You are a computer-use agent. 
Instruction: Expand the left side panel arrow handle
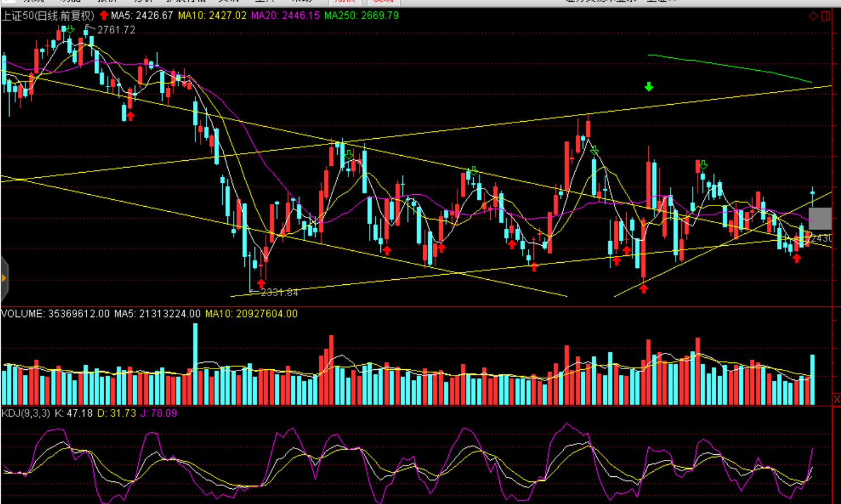(4, 278)
